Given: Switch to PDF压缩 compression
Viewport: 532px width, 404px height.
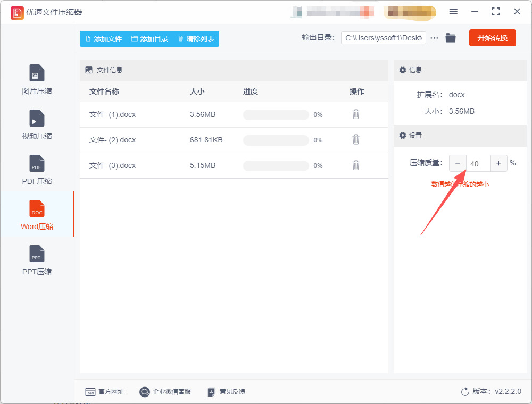Looking at the screenshot, I should [x=37, y=170].
